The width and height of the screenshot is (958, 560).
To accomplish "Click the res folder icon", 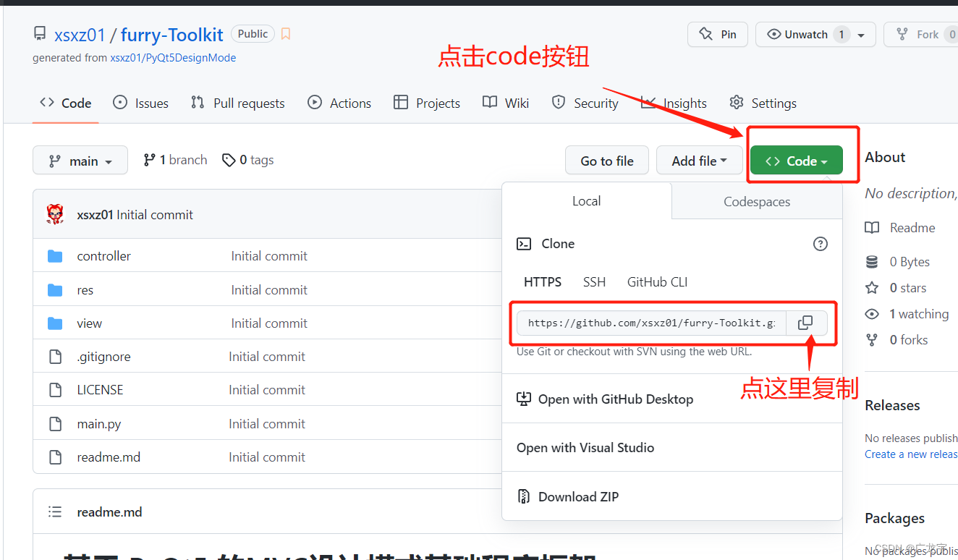I will click(55, 290).
